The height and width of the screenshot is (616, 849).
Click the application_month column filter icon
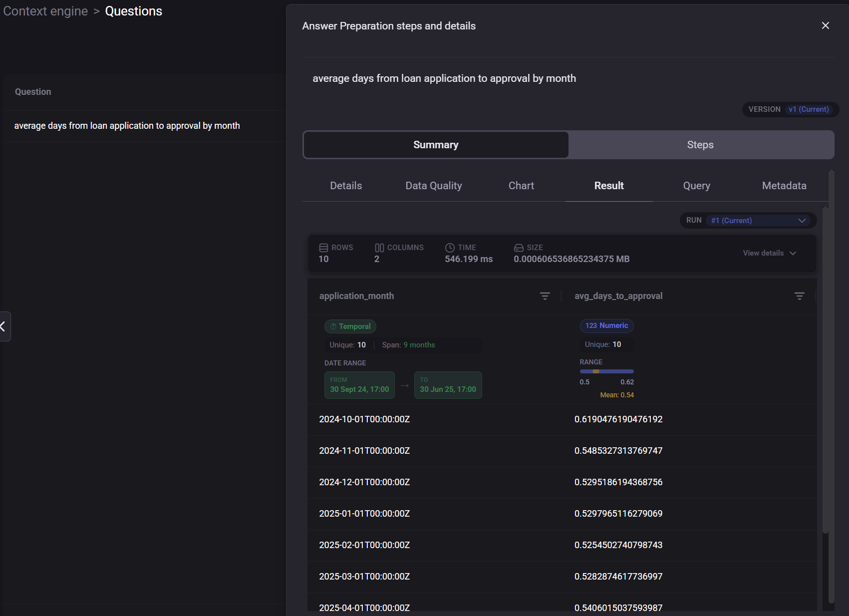point(545,296)
